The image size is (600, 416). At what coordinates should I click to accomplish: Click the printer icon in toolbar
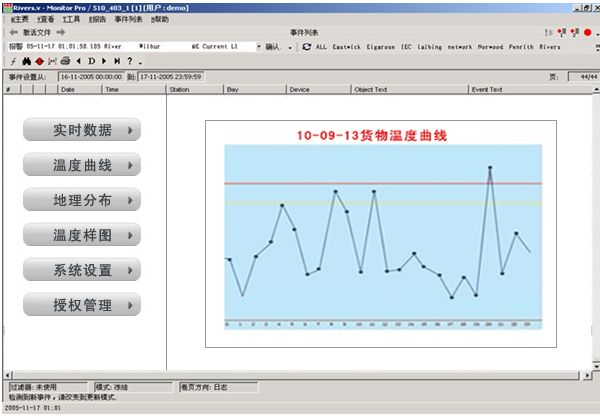(x=65, y=61)
